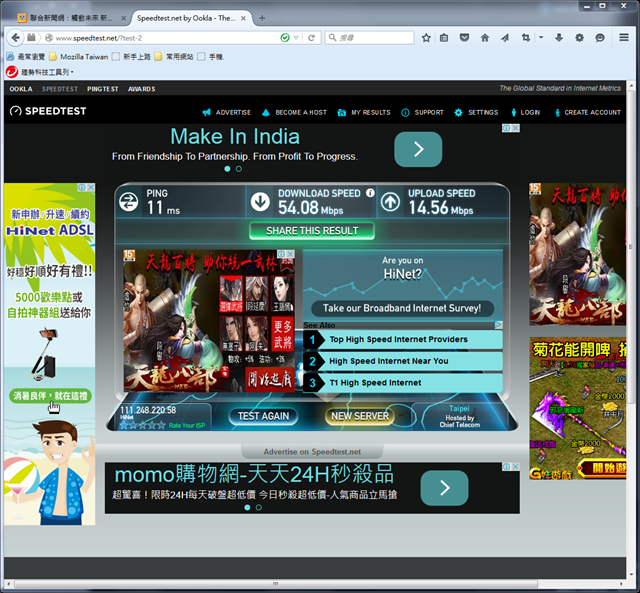Click the green site-safety check icon
Viewport: 640px width, 593px height.
pos(285,38)
